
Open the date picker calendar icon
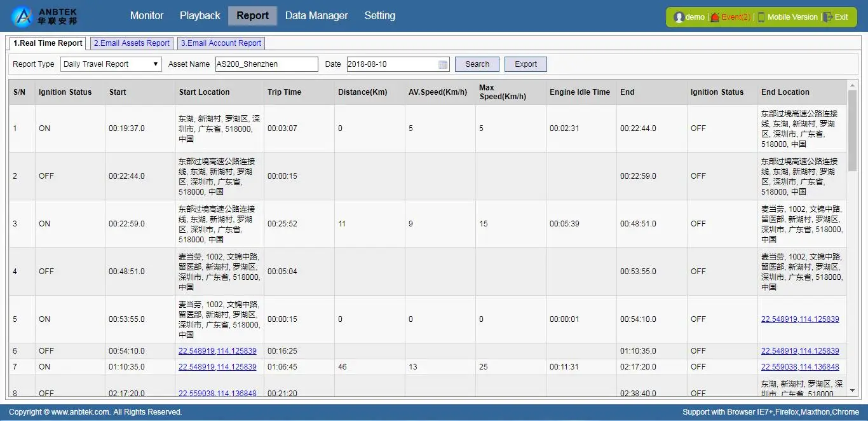click(443, 64)
